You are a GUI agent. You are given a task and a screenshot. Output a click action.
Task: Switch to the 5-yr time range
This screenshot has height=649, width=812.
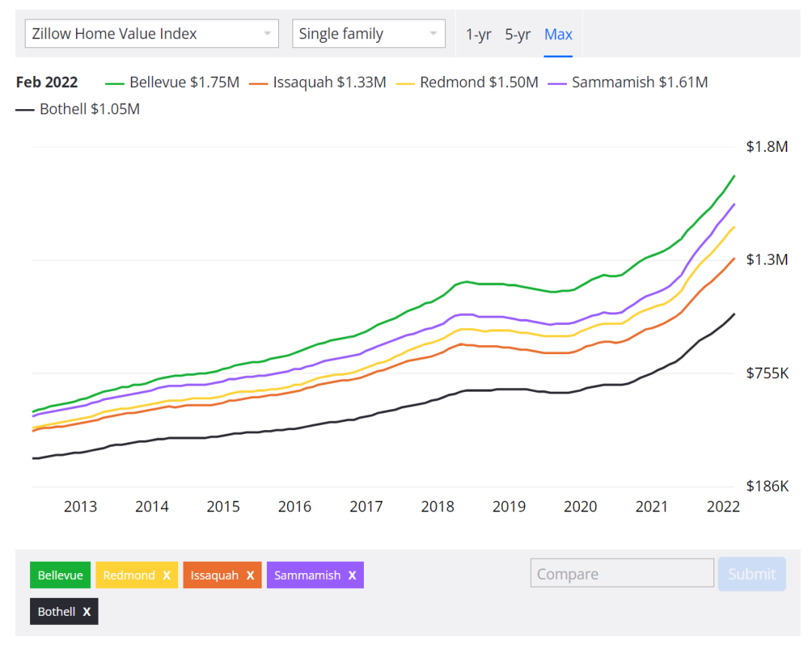click(517, 35)
